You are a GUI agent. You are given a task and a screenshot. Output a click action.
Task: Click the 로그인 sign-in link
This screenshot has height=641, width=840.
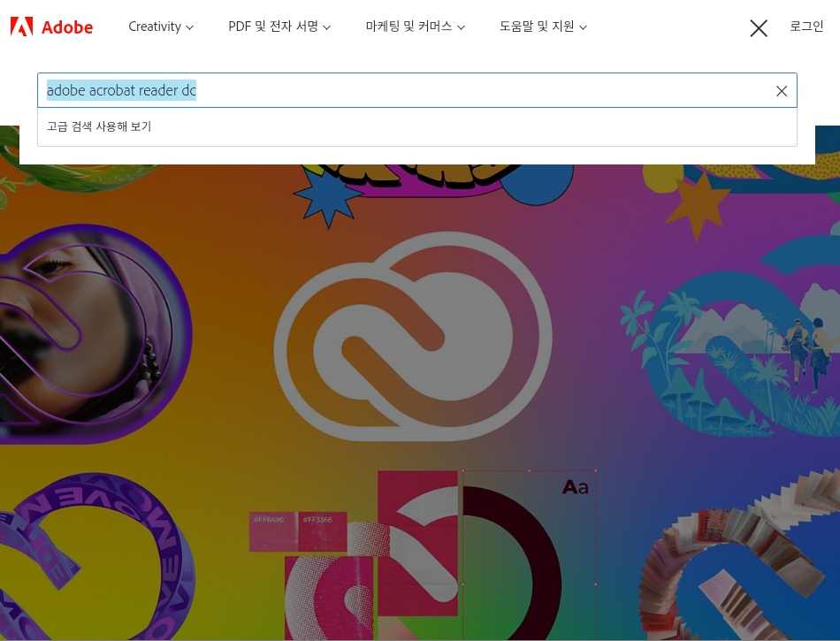(806, 27)
